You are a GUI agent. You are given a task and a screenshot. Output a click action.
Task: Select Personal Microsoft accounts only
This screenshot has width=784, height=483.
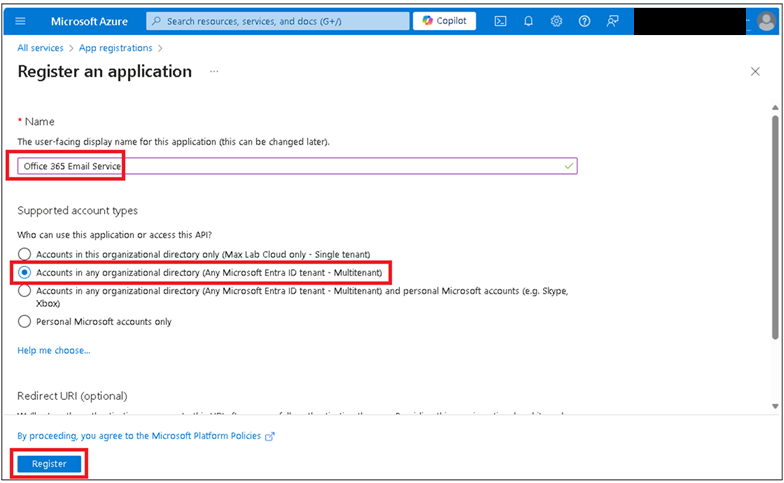[x=24, y=322]
